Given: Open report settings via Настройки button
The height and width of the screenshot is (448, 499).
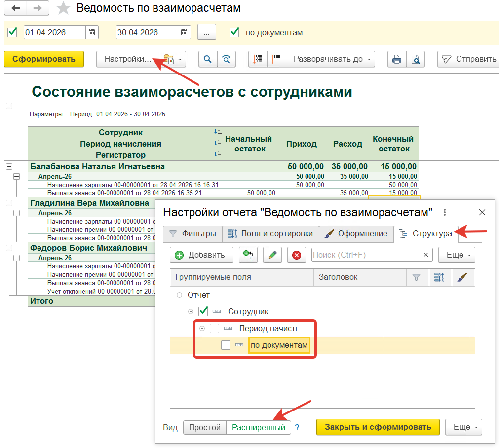Looking at the screenshot, I should coord(128,59).
